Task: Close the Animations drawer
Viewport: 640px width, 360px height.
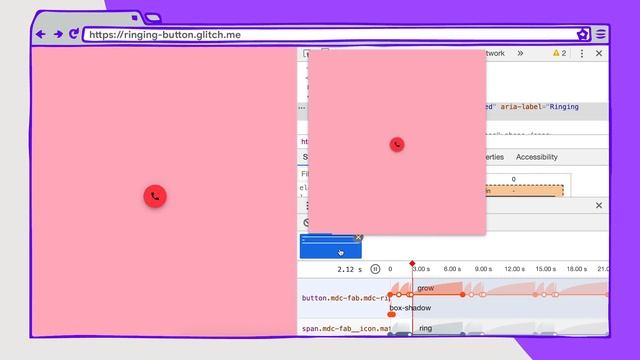Action: pos(599,205)
